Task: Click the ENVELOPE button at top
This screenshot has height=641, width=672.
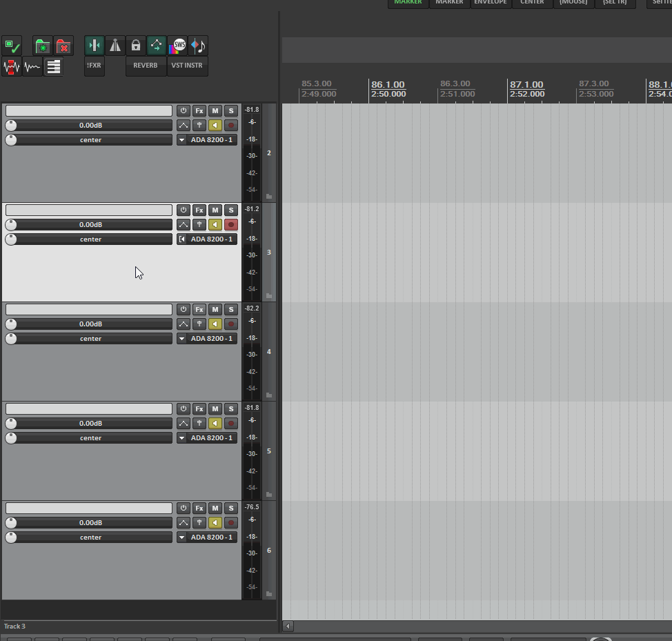Action: 491,3
